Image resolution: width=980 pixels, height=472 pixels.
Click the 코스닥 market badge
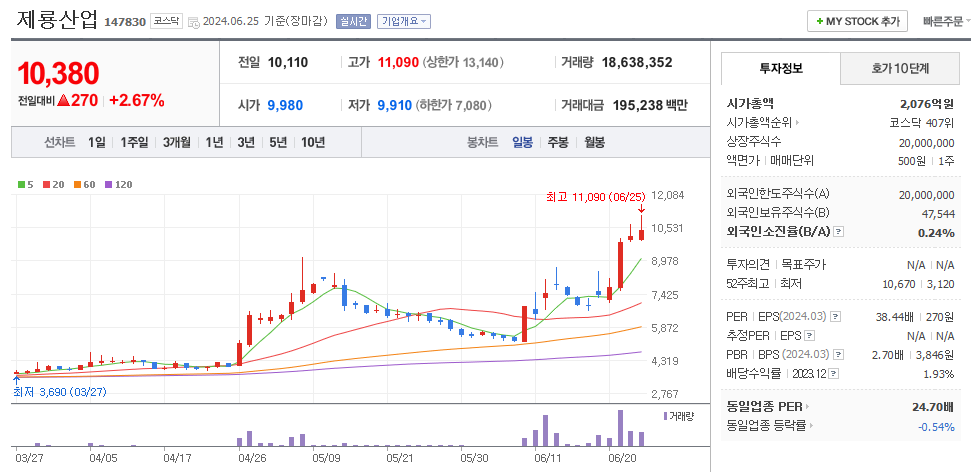pyautogui.click(x=166, y=21)
